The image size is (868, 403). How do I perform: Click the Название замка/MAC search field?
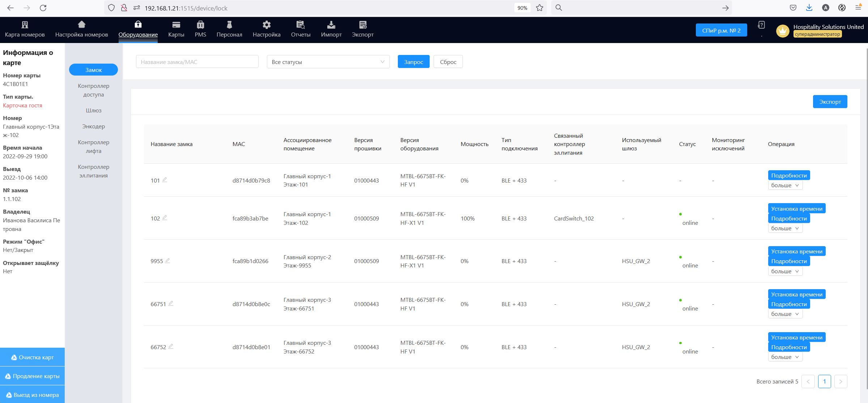(197, 62)
